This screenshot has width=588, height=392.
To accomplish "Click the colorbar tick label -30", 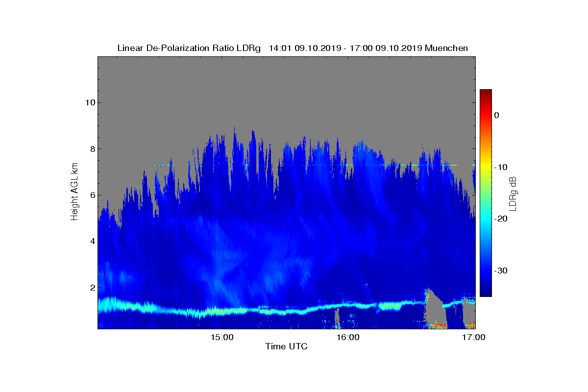I will (500, 270).
